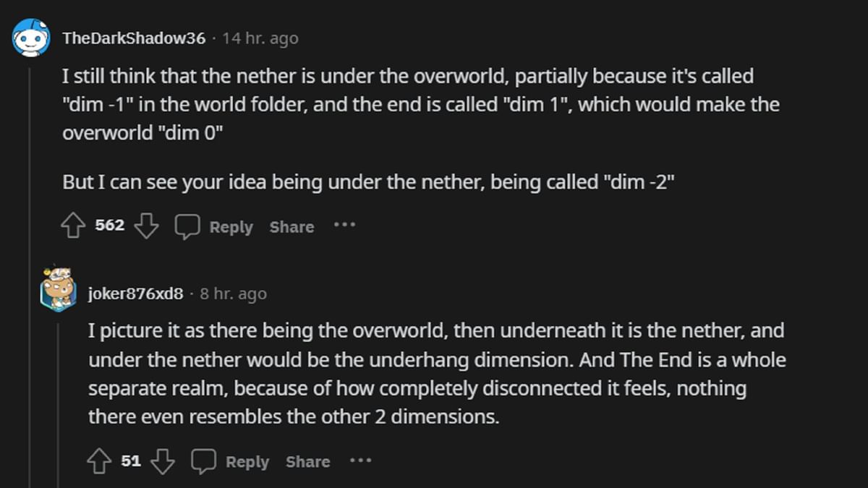Viewport: 868px width, 488px height.
Task: Click the comment bubble icon under joker876xd8's comment
Action: (204, 461)
